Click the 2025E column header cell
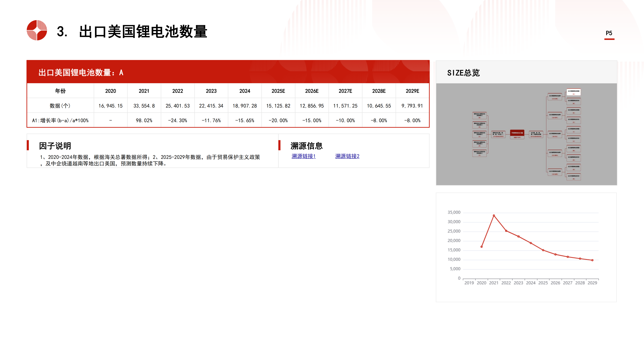Screen dimensions: 644x362 278,91
